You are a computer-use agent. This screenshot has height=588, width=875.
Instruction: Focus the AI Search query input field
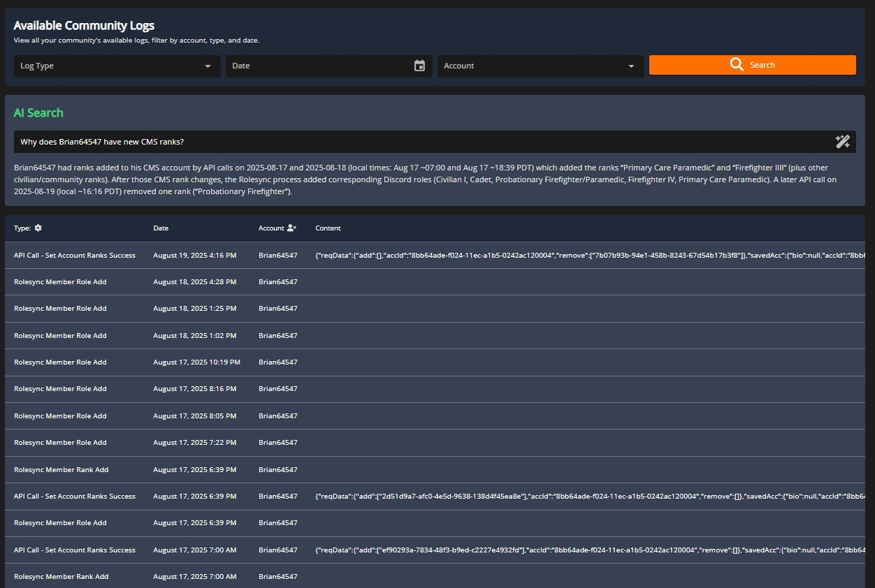pos(419,142)
